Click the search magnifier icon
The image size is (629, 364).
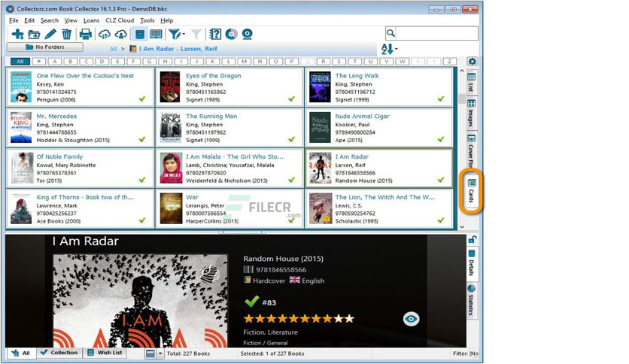click(390, 33)
